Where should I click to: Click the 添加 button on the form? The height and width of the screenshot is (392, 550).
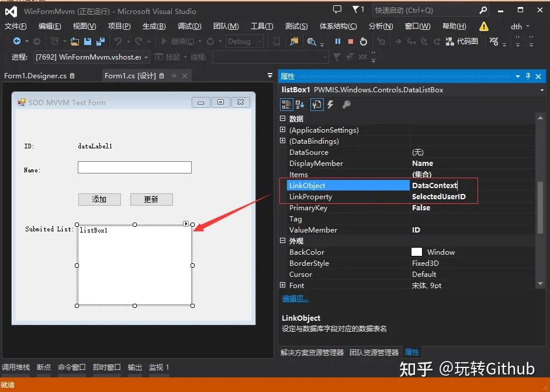click(x=99, y=200)
